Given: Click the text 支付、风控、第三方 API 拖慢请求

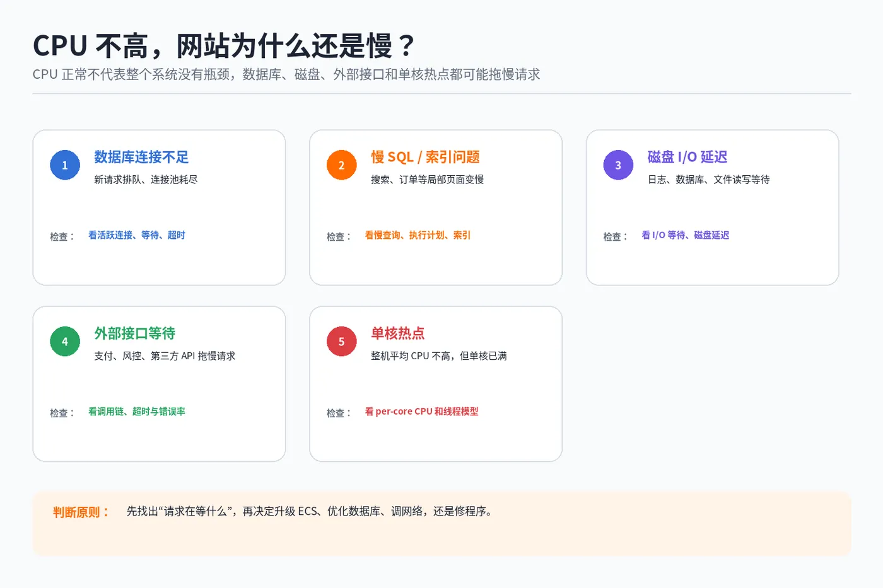Looking at the screenshot, I should click(165, 356).
